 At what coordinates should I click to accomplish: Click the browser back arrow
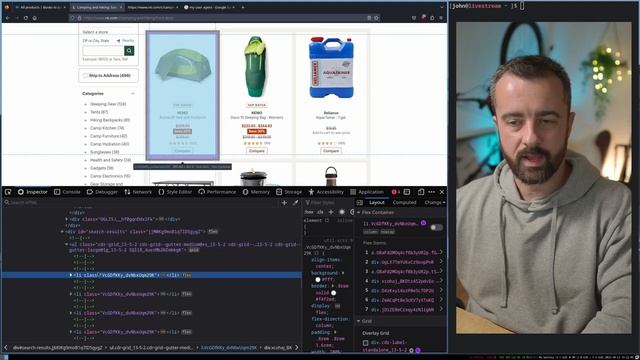pos(8,18)
